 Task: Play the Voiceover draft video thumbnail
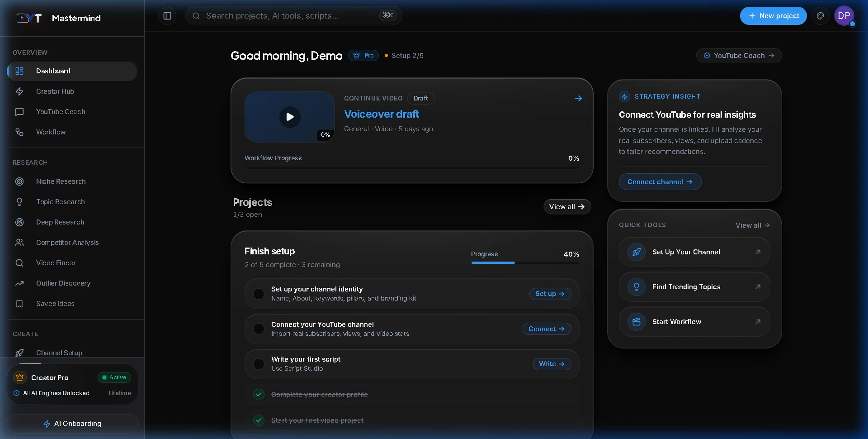click(290, 117)
